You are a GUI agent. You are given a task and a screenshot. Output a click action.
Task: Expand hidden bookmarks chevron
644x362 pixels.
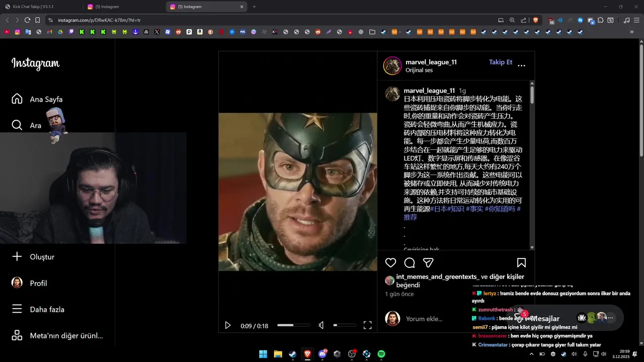(x=632, y=32)
